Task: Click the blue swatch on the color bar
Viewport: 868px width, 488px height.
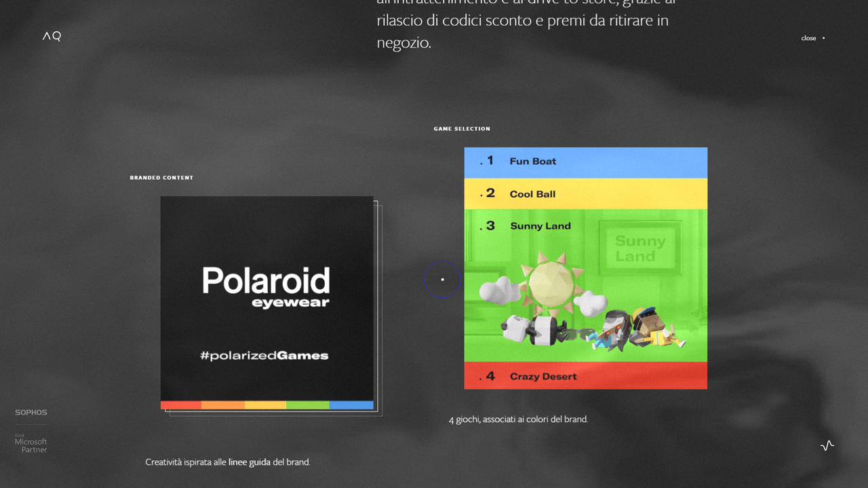Action: pos(351,405)
